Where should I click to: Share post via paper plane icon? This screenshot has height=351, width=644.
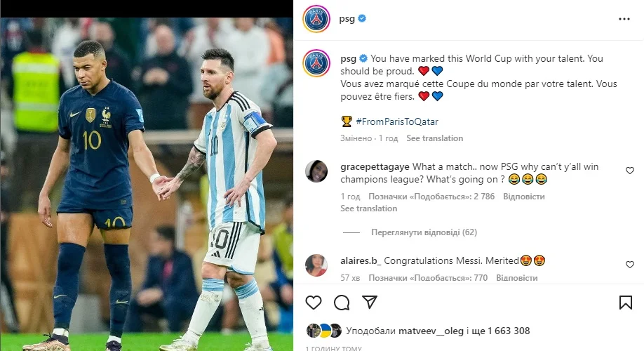[370, 302]
